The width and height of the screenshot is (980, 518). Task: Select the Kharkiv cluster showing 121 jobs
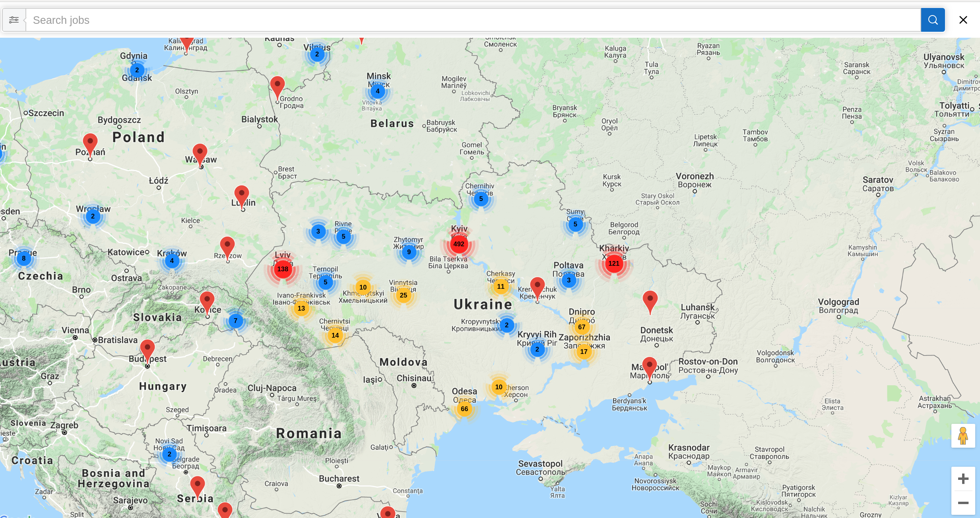(x=613, y=263)
